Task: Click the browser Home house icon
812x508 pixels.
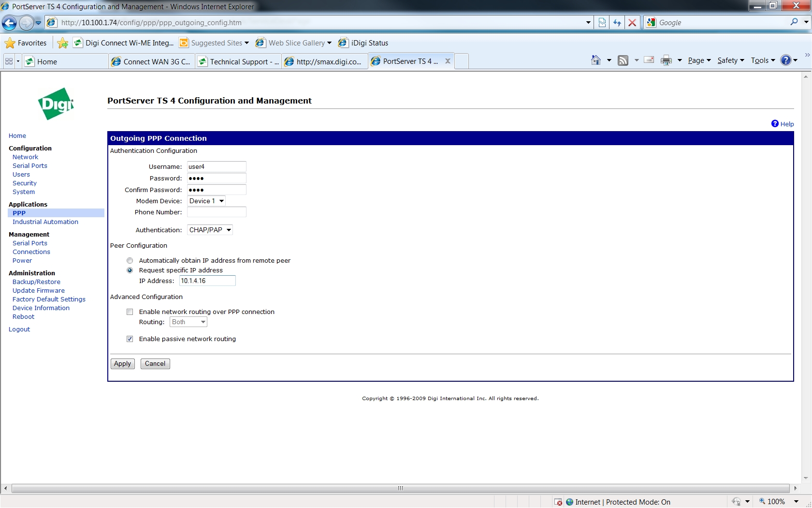Action: pyautogui.click(x=596, y=60)
